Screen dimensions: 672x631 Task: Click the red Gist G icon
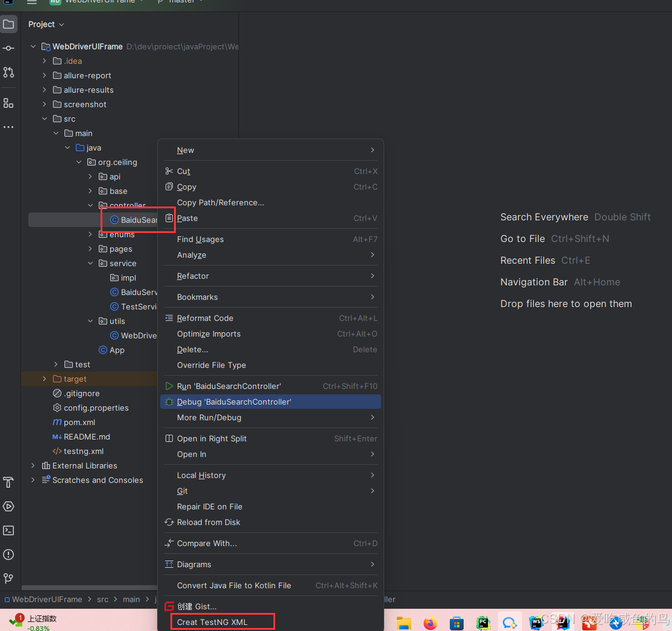click(169, 606)
